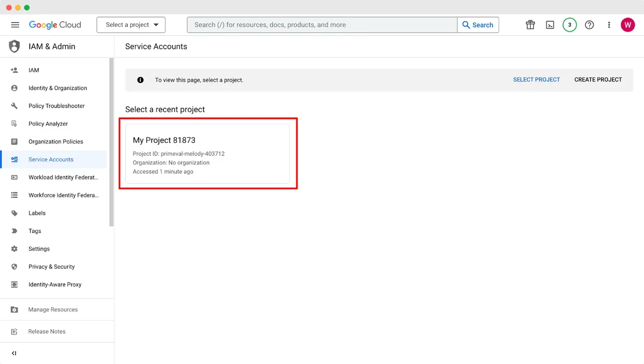Click the Manage Resources folder icon

(14, 310)
